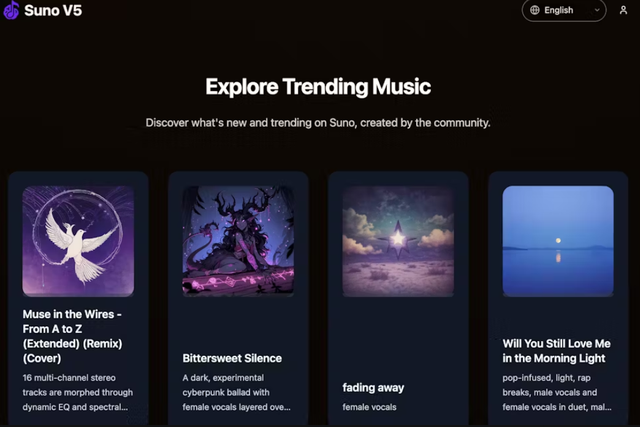Select Muse in the Wires song title
The width and height of the screenshot is (640, 427).
click(72, 336)
